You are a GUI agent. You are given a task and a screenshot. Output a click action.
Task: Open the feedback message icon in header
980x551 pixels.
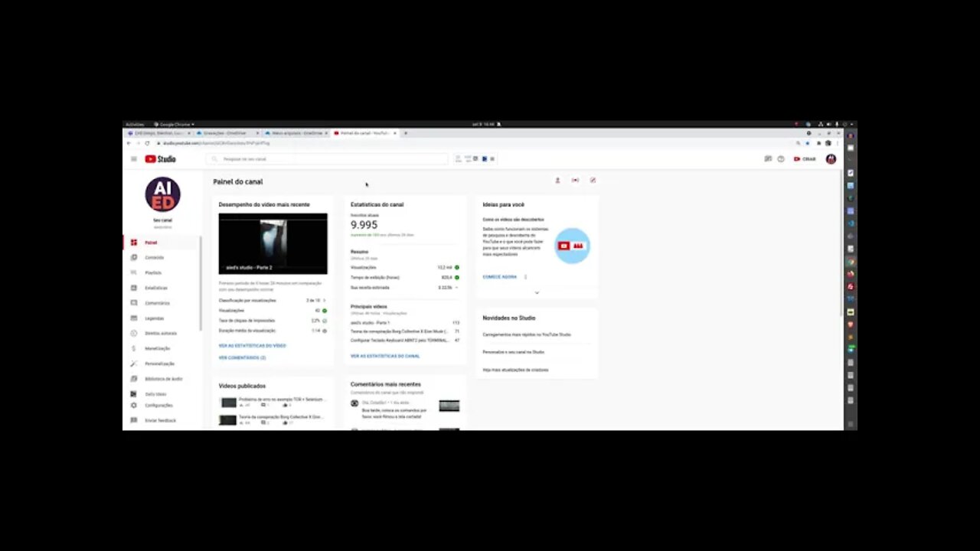(x=768, y=159)
